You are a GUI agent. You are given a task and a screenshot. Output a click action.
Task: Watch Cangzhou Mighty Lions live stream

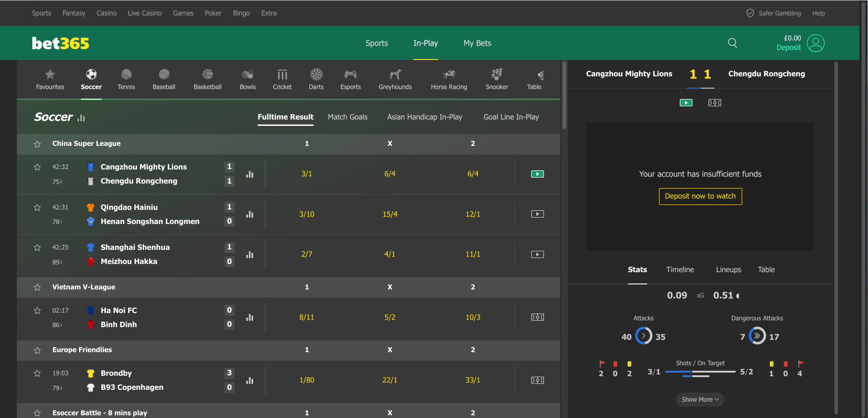[x=538, y=174]
